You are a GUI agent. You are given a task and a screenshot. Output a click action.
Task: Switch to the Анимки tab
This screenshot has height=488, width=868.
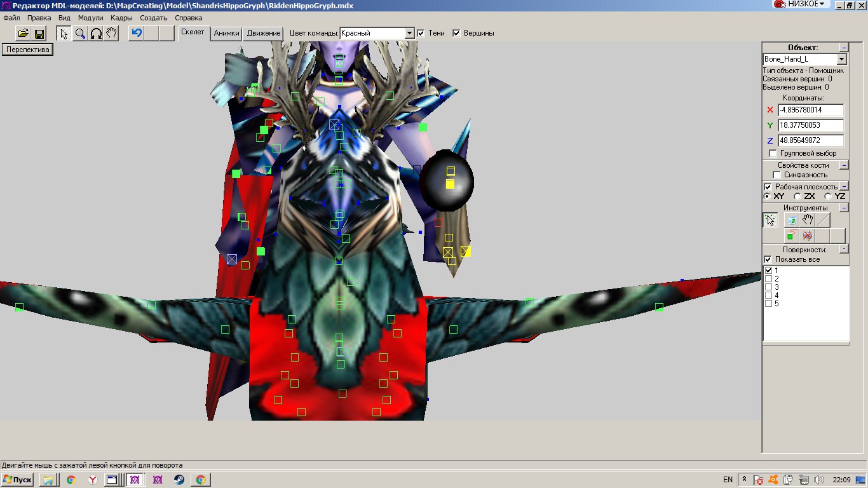[226, 33]
